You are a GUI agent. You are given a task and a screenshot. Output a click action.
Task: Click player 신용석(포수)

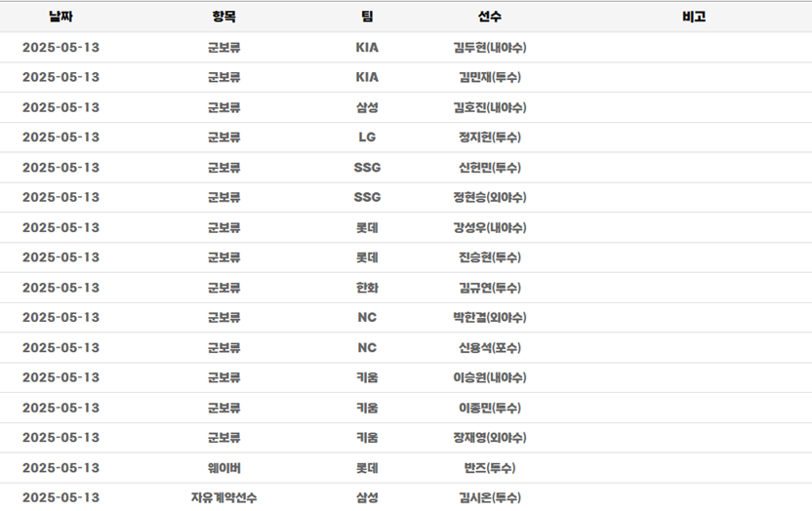(x=490, y=347)
